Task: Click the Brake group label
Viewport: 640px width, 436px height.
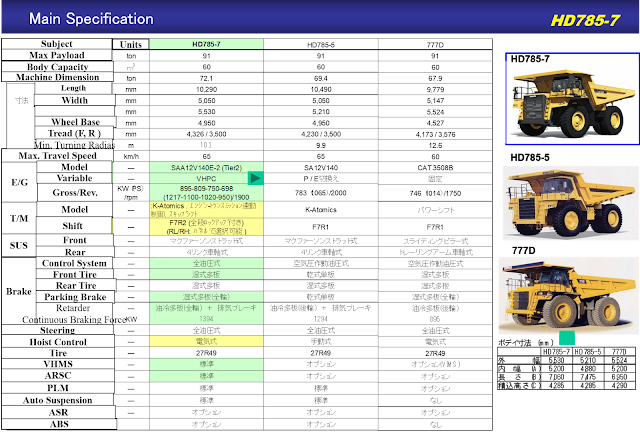Action: (19, 291)
